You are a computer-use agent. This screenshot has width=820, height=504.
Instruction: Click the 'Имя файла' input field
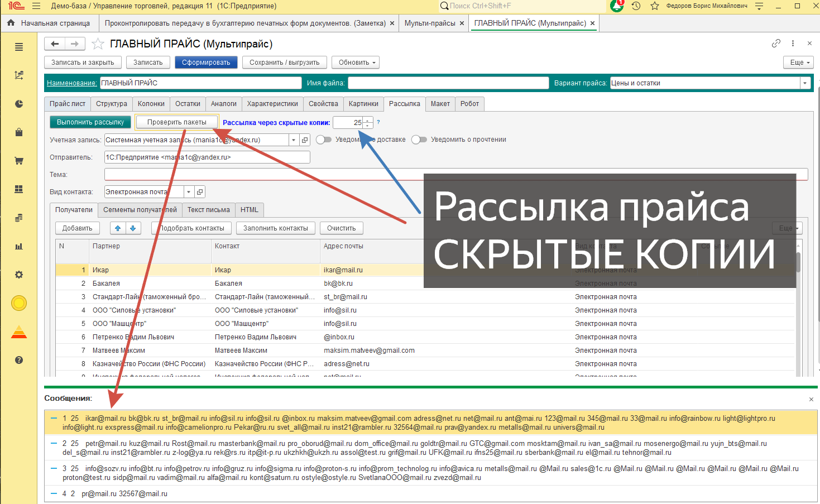pos(448,83)
